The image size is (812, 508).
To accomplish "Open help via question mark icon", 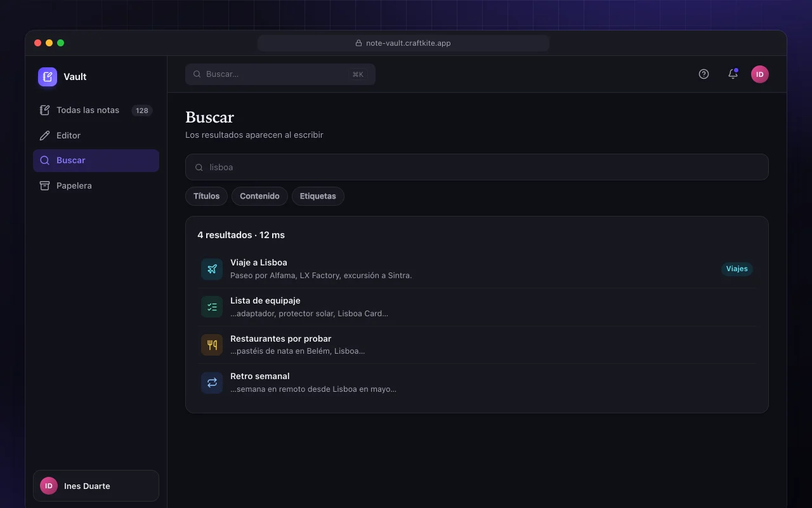I will tap(704, 74).
